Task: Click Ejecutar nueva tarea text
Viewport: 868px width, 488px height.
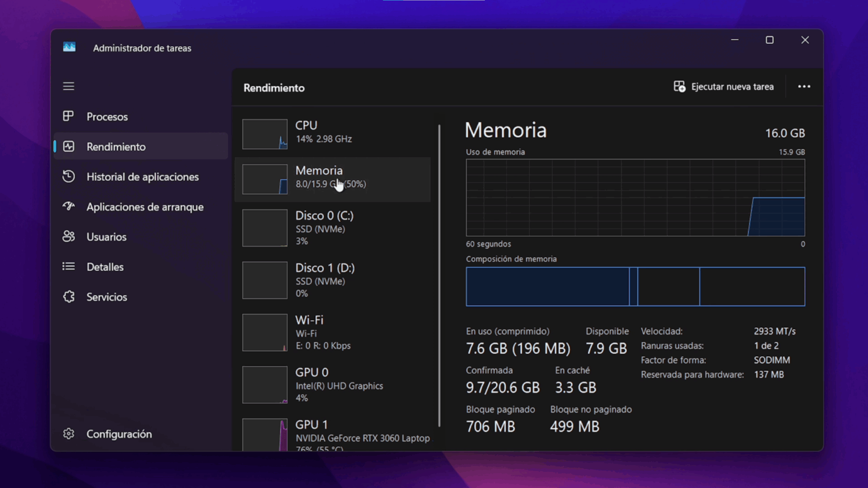Action: (x=732, y=86)
